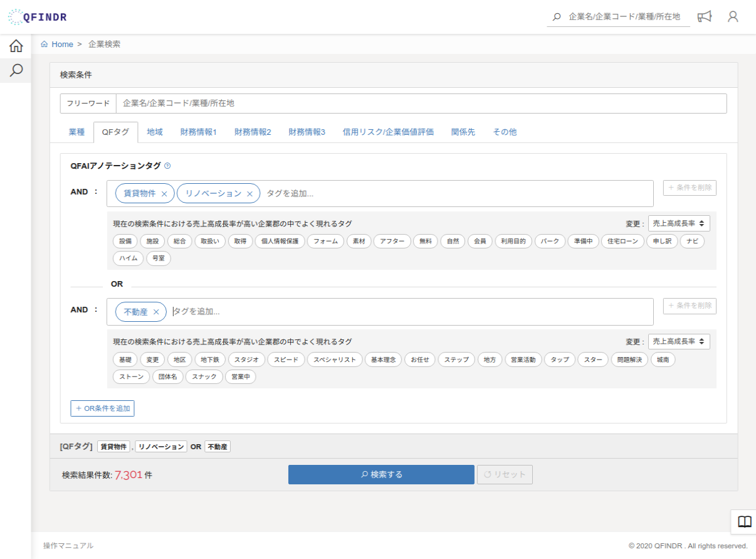756x559 pixels.
Task: Add the suggested tag 住宅ローン
Action: click(x=622, y=242)
